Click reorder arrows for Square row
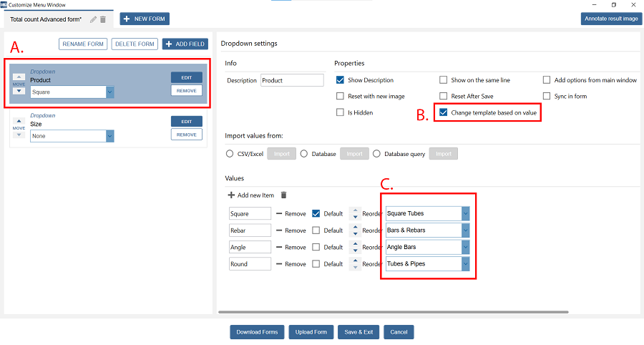The width and height of the screenshot is (644, 345). [x=354, y=213]
